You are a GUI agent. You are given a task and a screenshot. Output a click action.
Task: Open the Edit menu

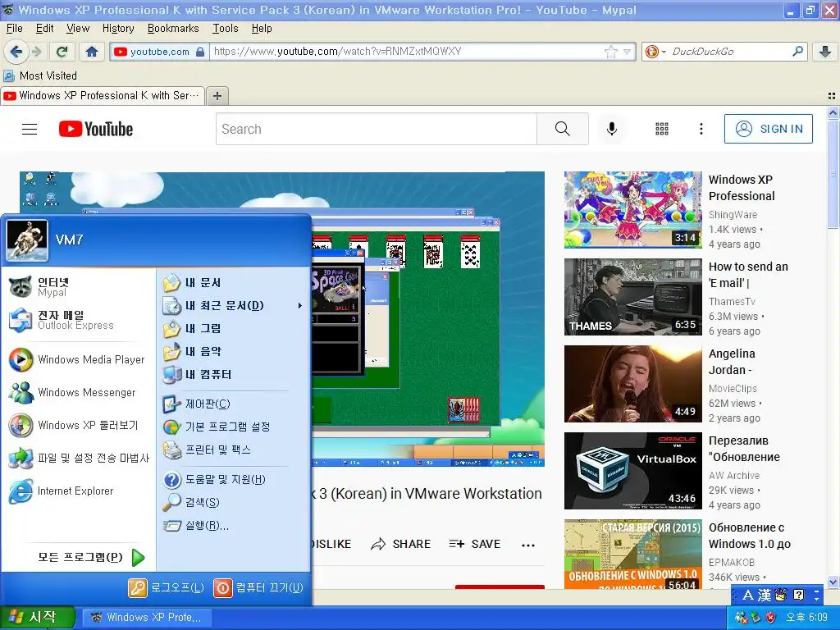44,29
